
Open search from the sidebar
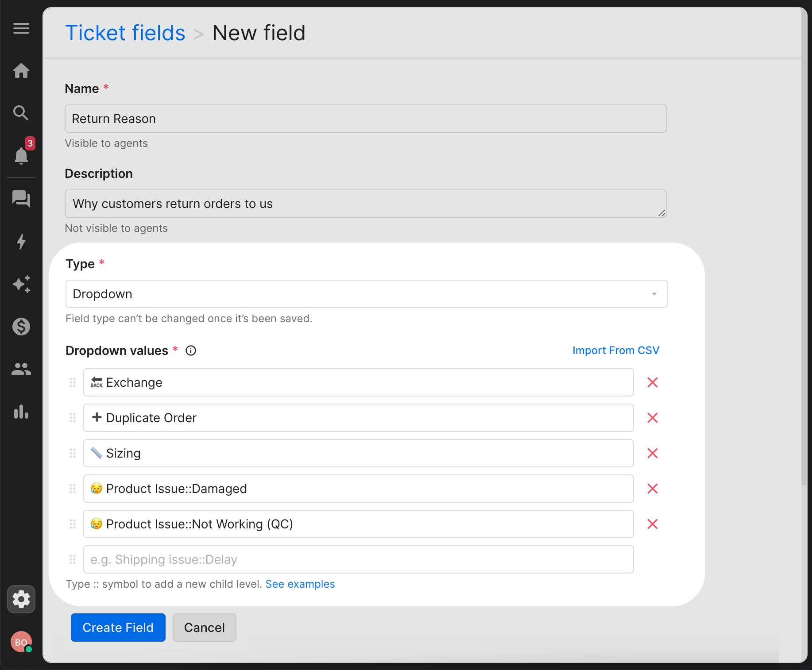pyautogui.click(x=21, y=113)
